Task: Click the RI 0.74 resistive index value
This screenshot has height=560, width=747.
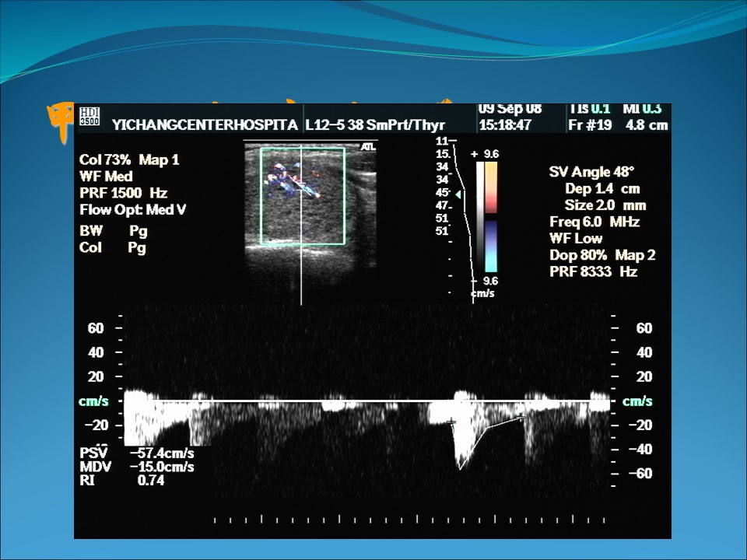Action: pyautogui.click(x=122, y=481)
